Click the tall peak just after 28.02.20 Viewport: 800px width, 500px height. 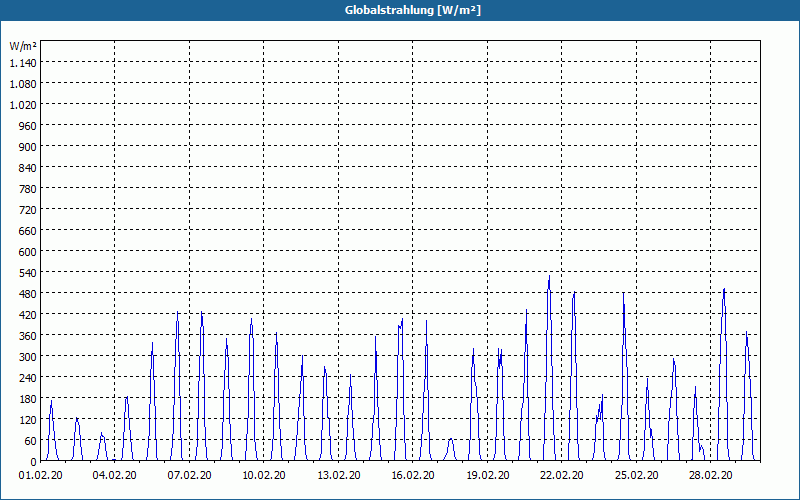tap(723, 290)
